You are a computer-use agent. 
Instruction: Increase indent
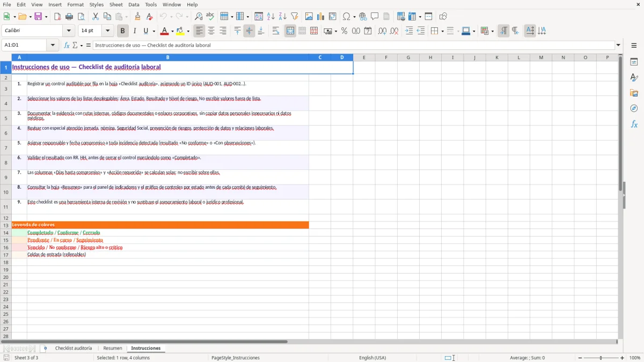click(x=409, y=31)
